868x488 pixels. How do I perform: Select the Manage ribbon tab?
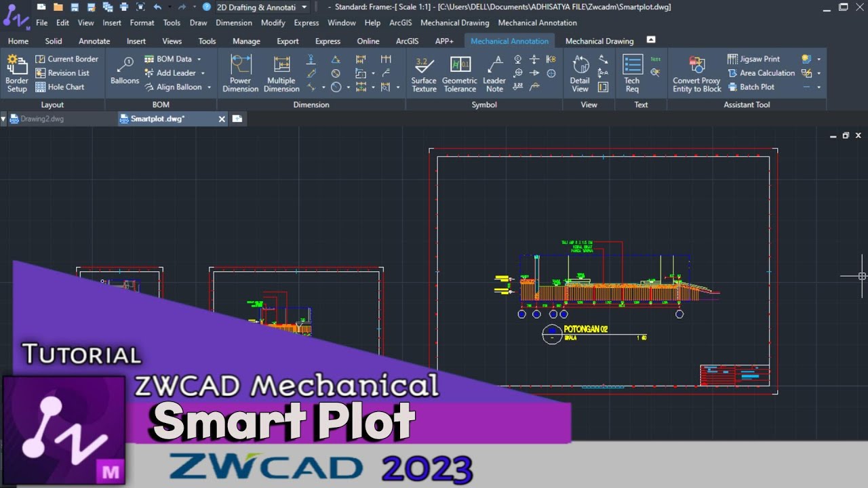(x=246, y=41)
